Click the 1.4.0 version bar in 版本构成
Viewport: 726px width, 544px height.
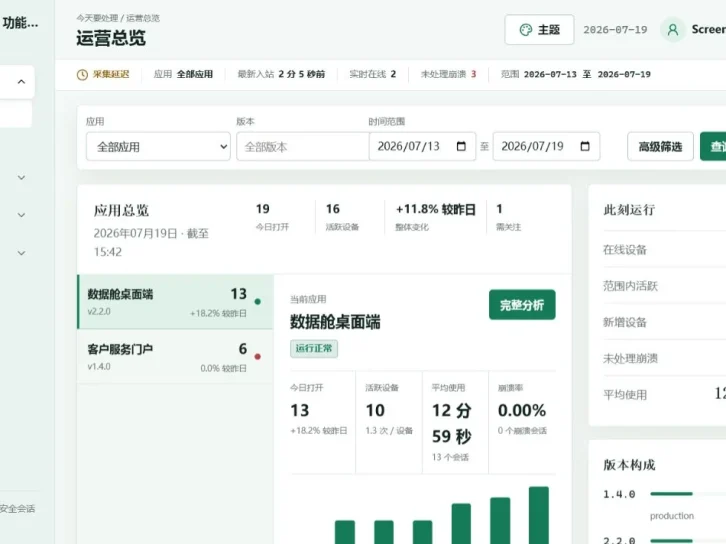671,494
